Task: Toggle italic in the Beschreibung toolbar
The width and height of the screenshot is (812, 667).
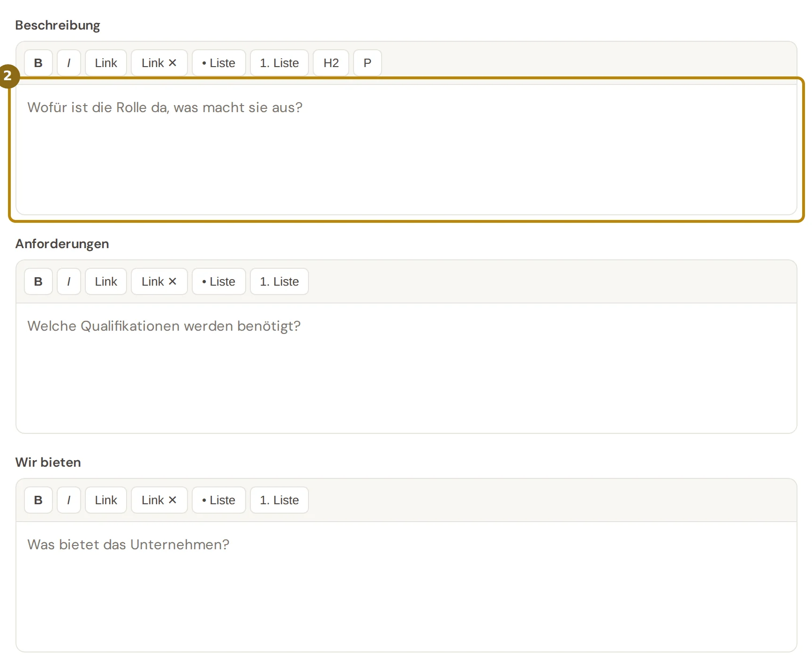Action: pyautogui.click(x=69, y=63)
